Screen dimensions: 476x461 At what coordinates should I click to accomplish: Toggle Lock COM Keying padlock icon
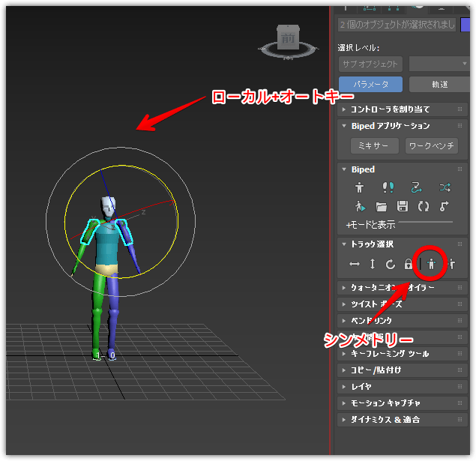click(409, 264)
